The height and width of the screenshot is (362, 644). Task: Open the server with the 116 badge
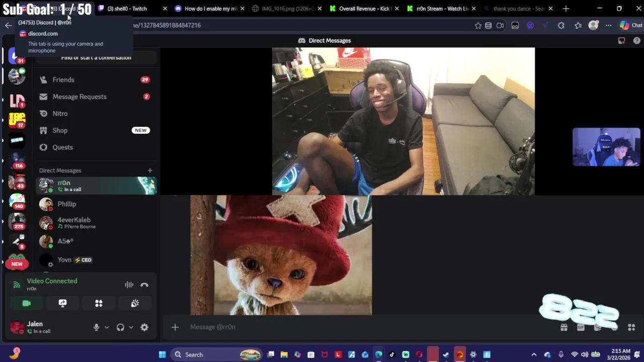click(17, 160)
